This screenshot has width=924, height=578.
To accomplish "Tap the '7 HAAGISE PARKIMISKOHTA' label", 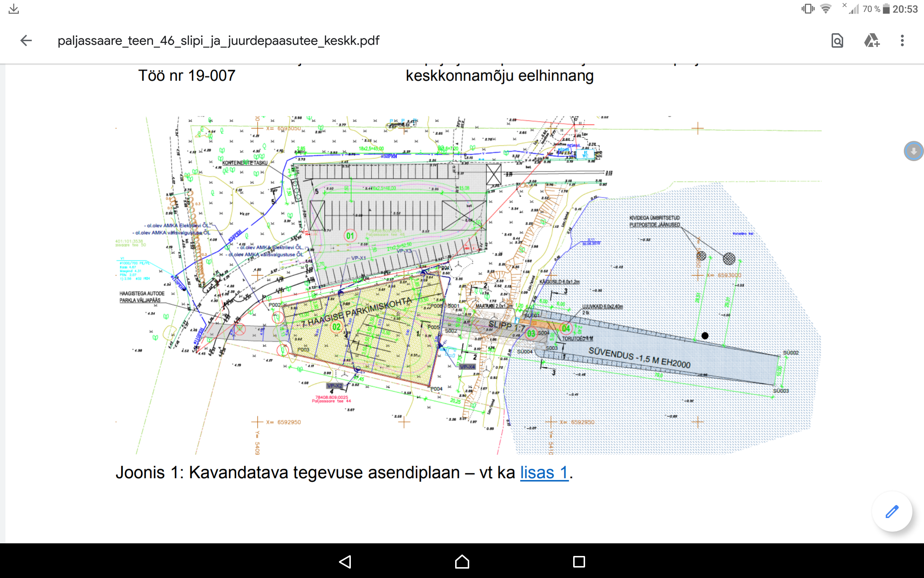I will point(357,313).
